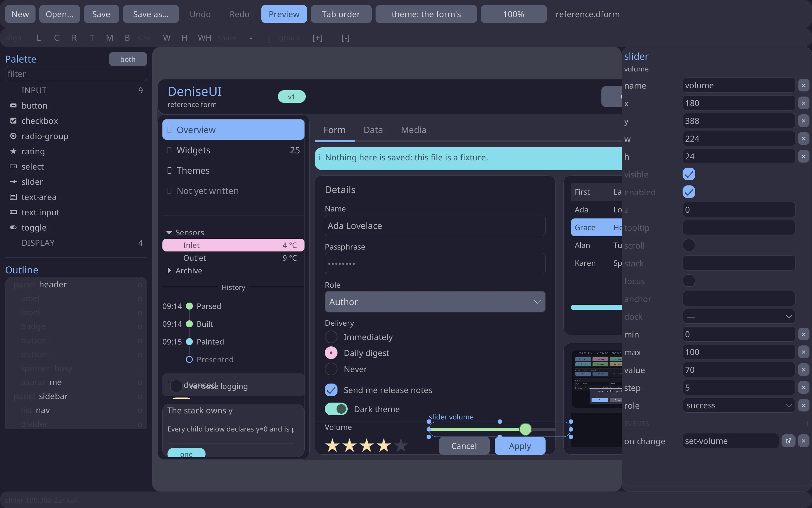Remove the on-change event with its x

(803, 441)
